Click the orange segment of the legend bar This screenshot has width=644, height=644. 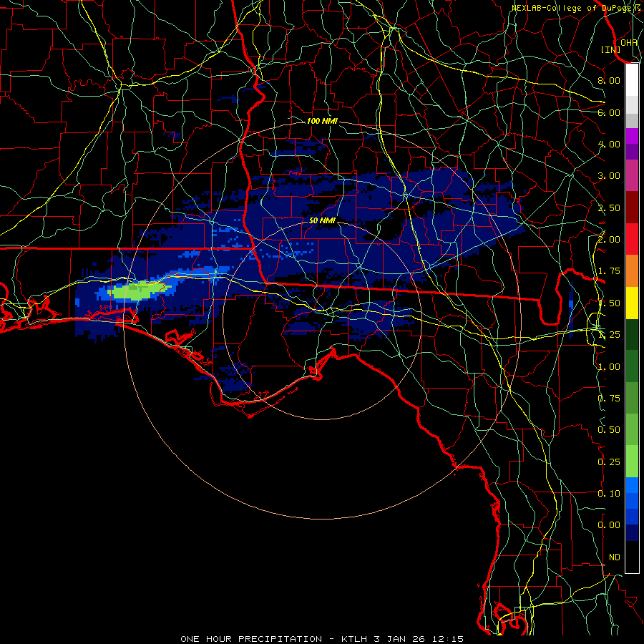click(x=632, y=271)
